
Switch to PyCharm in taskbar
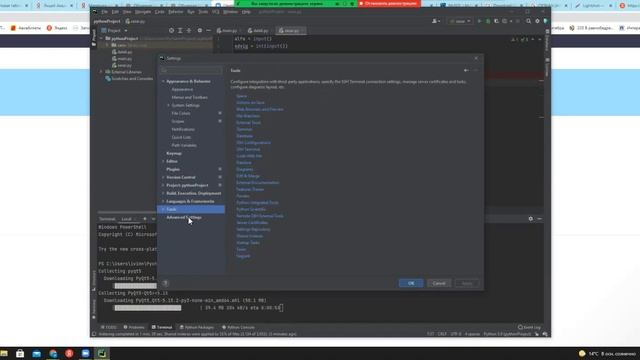(x=102, y=353)
